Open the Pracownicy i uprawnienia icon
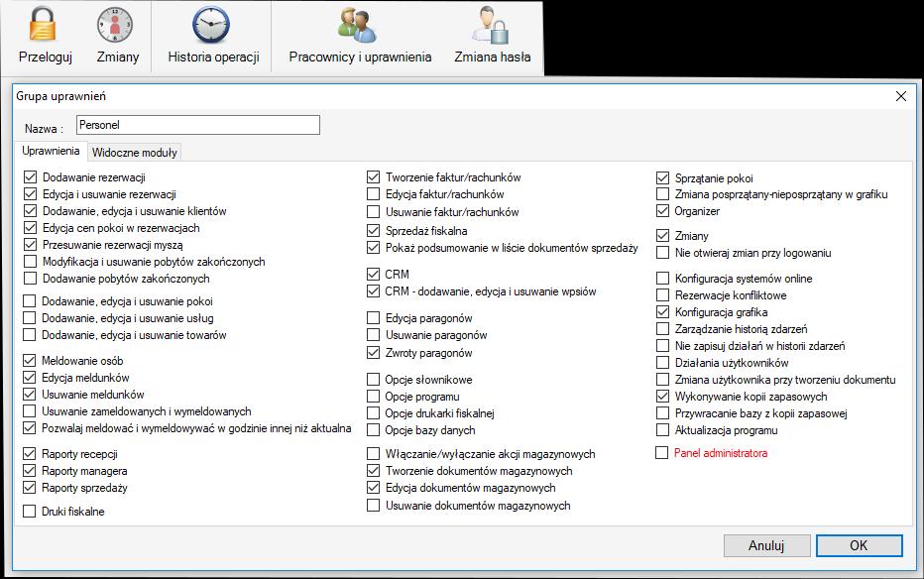The image size is (924, 579). click(x=357, y=25)
